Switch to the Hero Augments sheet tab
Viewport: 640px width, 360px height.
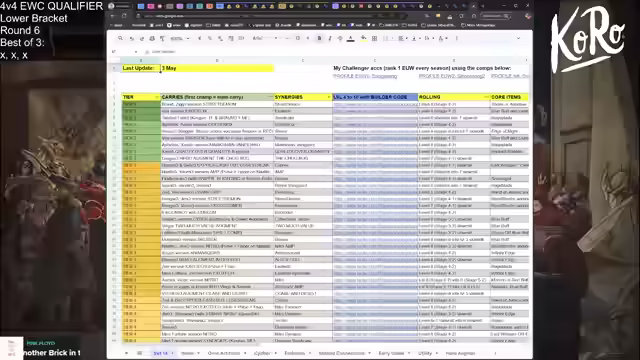point(460,353)
